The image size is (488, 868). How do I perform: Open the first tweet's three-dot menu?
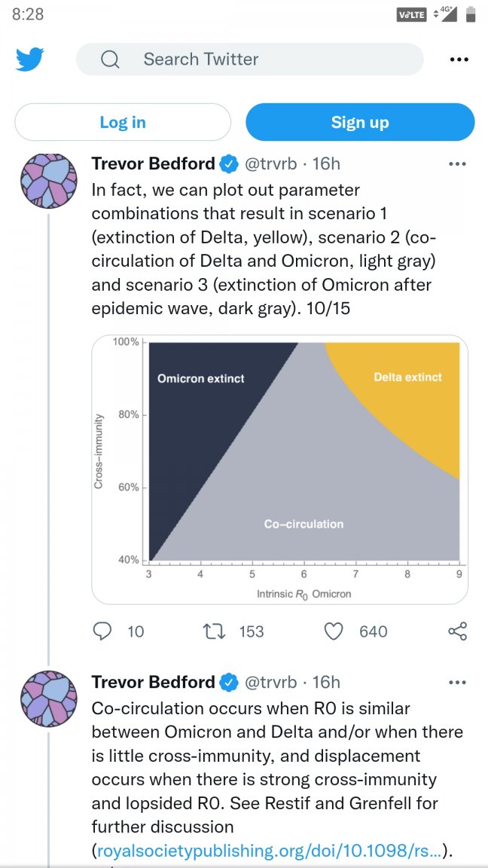457,164
